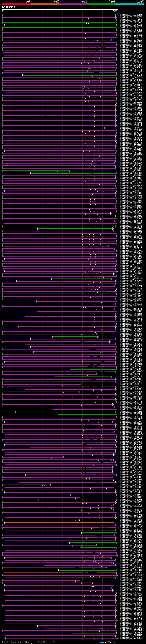This screenshot has height=644, width=146.
Task: Open hit UniRef100_Q2QVJ2
Action: 131,27
